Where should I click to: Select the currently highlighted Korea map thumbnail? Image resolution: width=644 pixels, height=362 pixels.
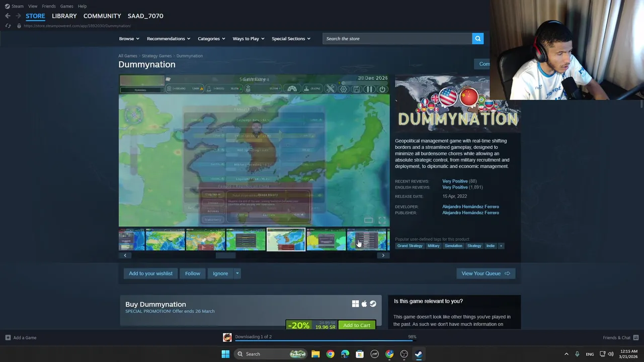pos(286,240)
